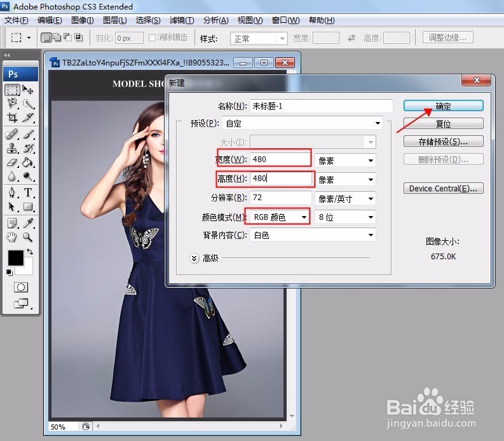Choose Add to Selection mode
Image resolution: width=504 pixels, height=441 pixels.
[x=57, y=37]
